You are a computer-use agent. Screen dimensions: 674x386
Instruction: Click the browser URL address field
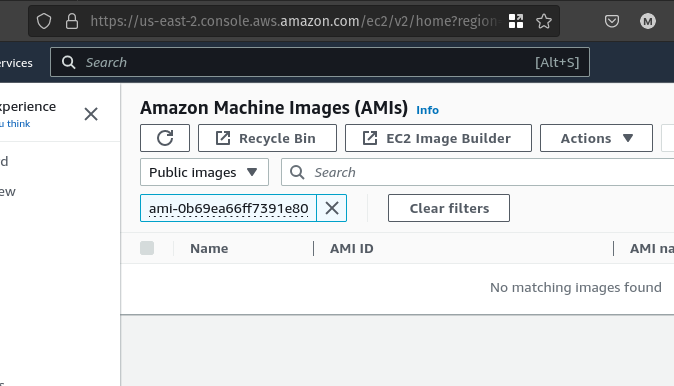294,21
